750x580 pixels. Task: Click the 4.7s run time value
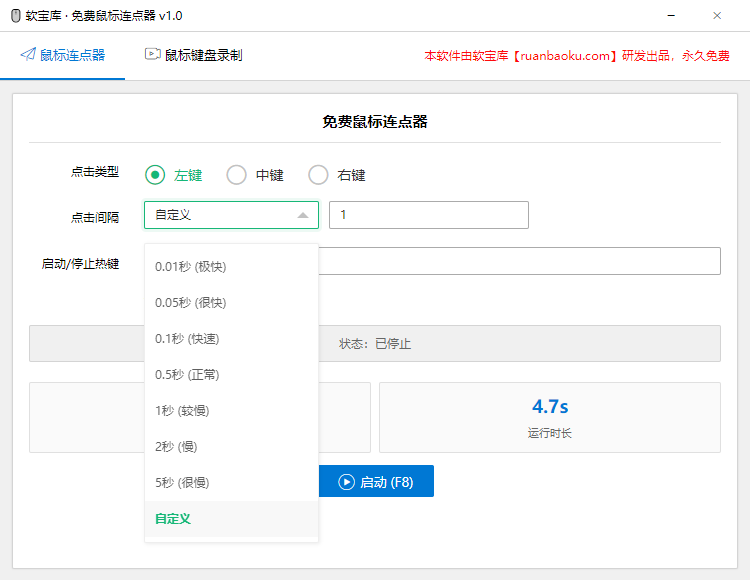point(550,407)
